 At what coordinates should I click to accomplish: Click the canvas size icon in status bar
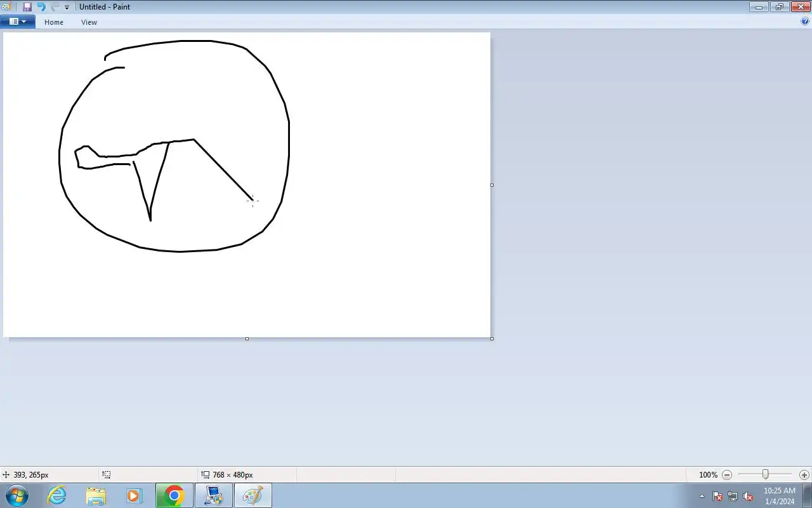coord(205,474)
